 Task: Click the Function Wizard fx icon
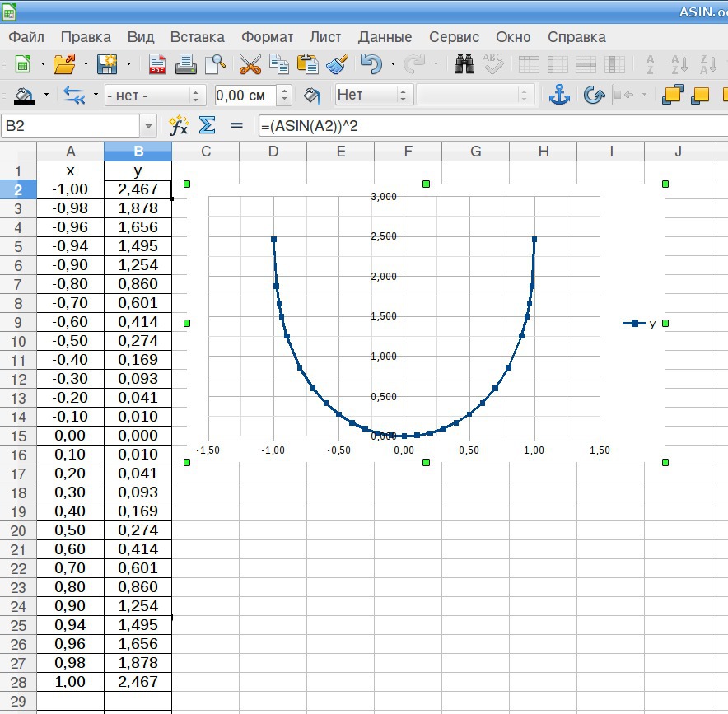[178, 126]
